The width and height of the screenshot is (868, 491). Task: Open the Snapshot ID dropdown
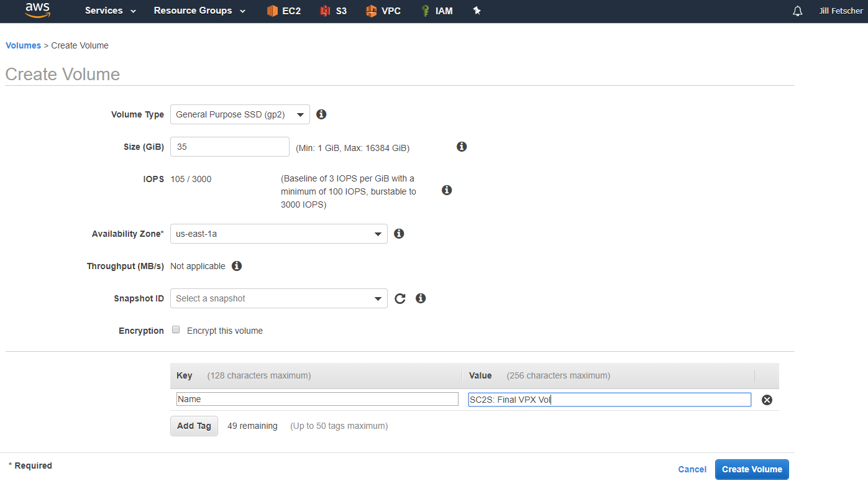tap(279, 298)
